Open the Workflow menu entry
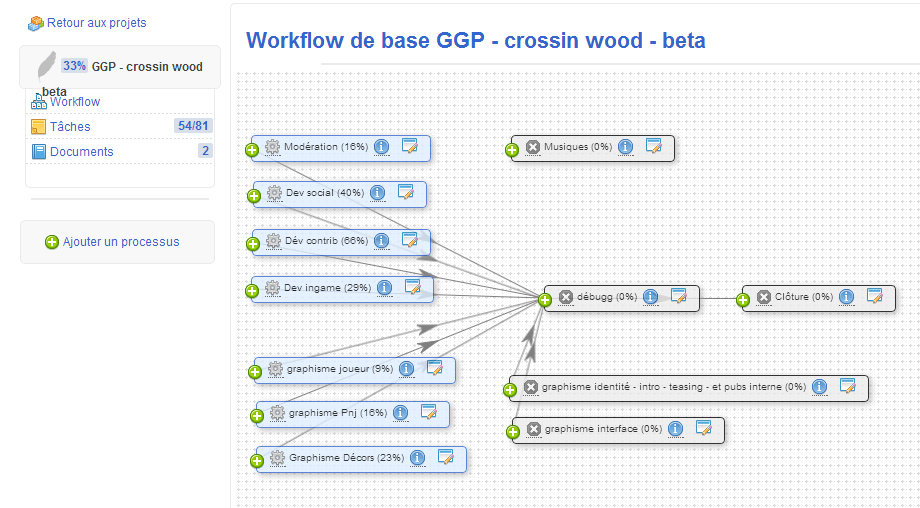This screenshot has width=920, height=508. (75, 102)
